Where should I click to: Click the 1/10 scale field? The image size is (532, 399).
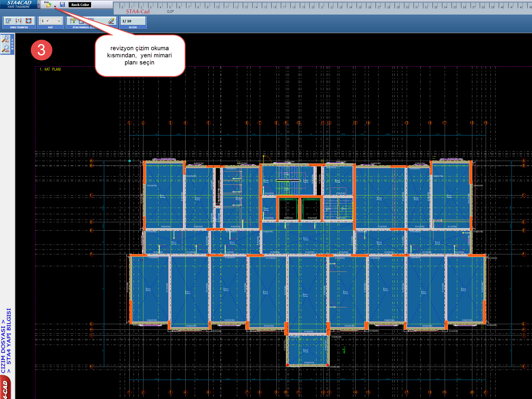(x=133, y=21)
